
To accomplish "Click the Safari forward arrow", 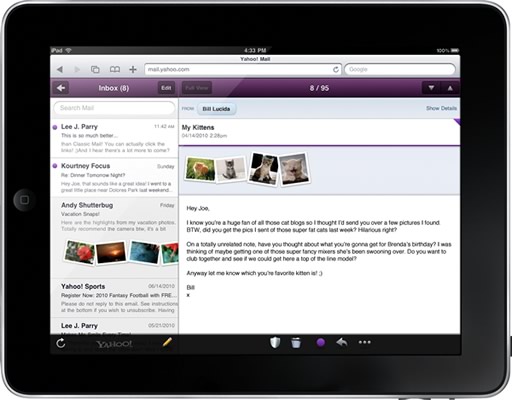I will click(x=77, y=69).
